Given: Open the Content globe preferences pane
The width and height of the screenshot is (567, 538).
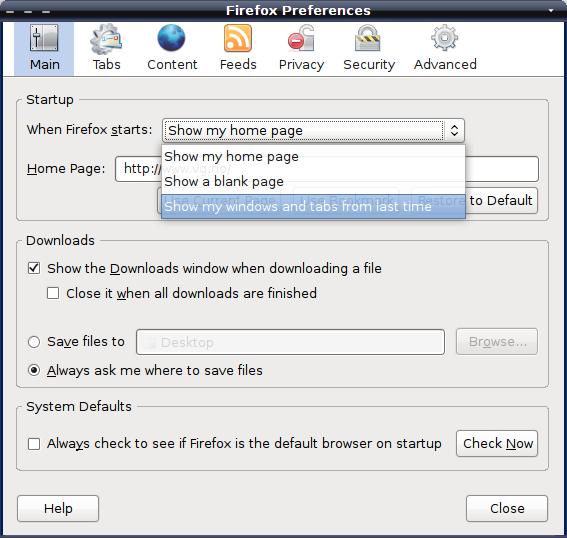Looking at the screenshot, I should (172, 48).
